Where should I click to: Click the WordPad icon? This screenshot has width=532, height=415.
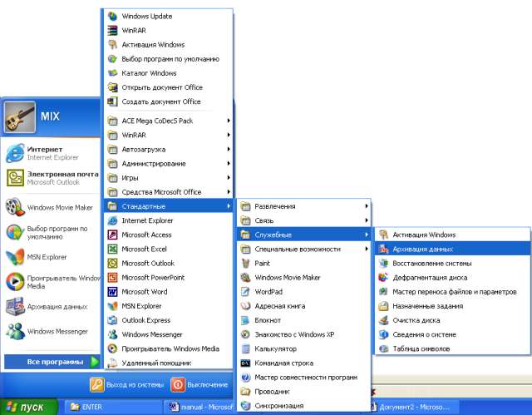pos(245,292)
